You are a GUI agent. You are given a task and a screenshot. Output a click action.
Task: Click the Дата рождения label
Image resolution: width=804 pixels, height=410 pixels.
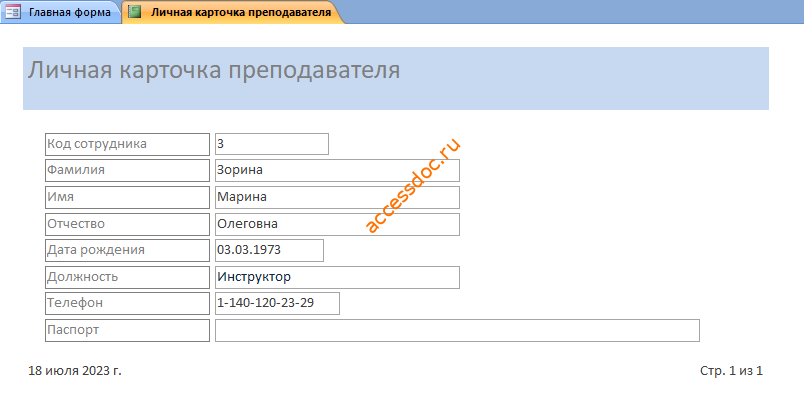tap(127, 250)
